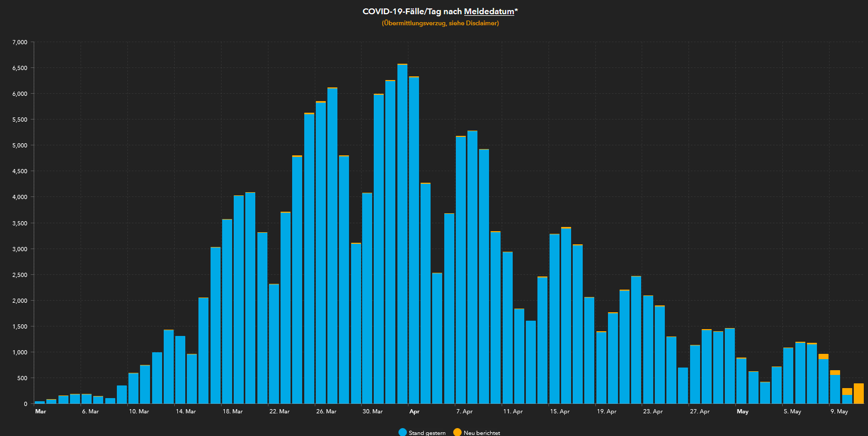Open the orange Übermittlungsverzug disclaimer subtitle
Image resolution: width=868 pixels, height=436 pixels.
pyautogui.click(x=440, y=23)
